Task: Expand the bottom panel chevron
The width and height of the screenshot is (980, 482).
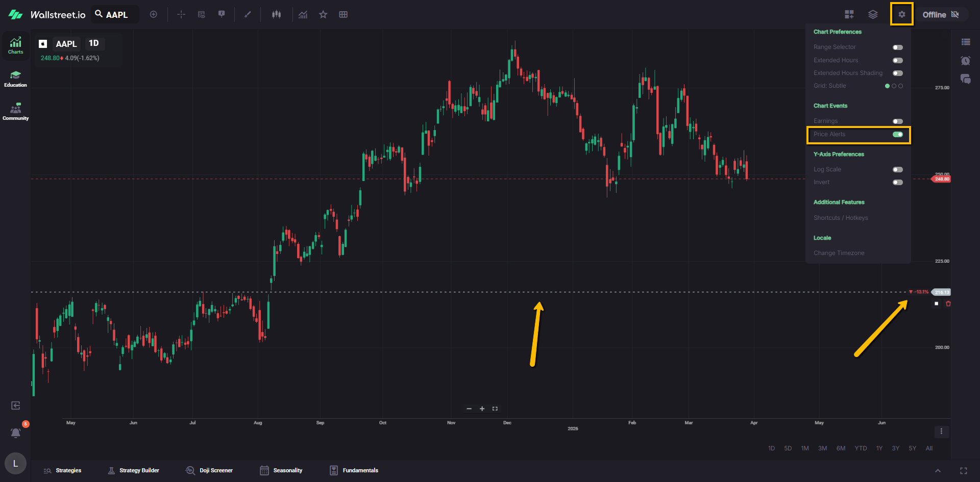Action: pos(938,471)
